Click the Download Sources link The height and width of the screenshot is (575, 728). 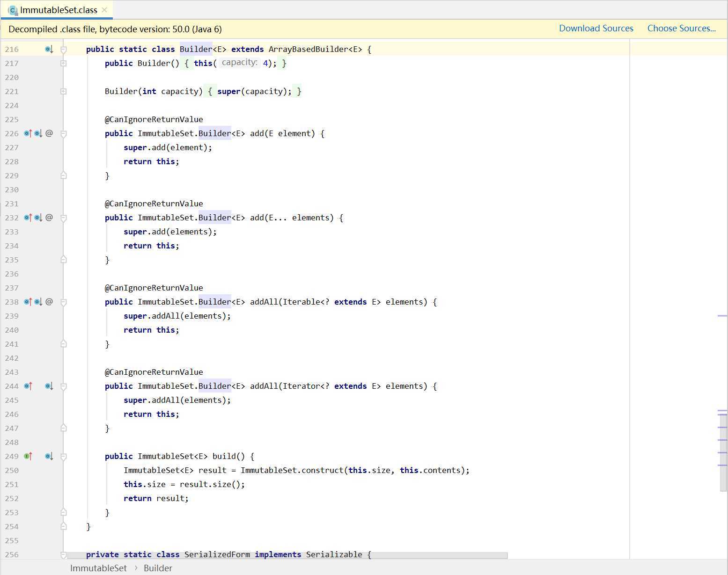tap(596, 29)
